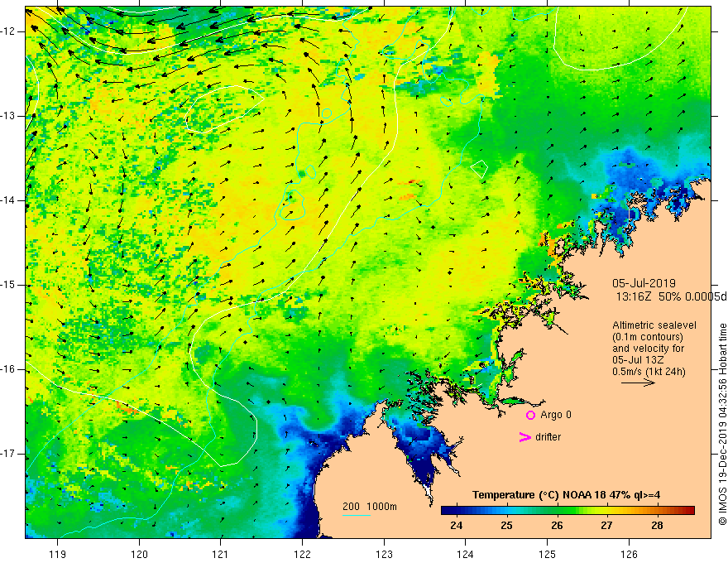
Task: Click the latitude axis label '-16'
Action: [8, 369]
